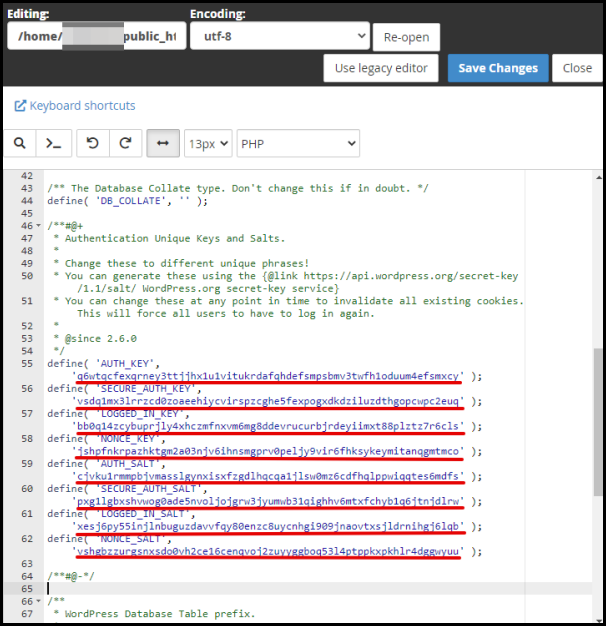
Task: Click line number 55 in the gutter
Action: (x=27, y=363)
